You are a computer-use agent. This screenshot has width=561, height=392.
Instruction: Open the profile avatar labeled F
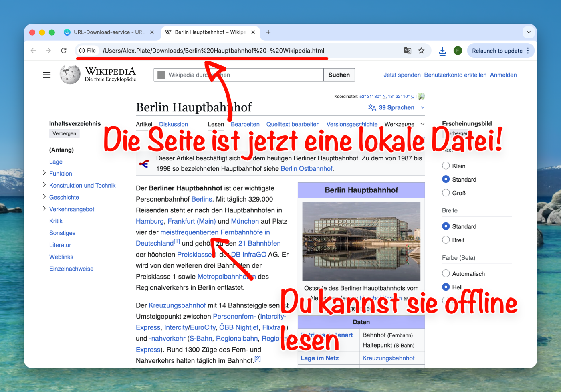pos(458,51)
